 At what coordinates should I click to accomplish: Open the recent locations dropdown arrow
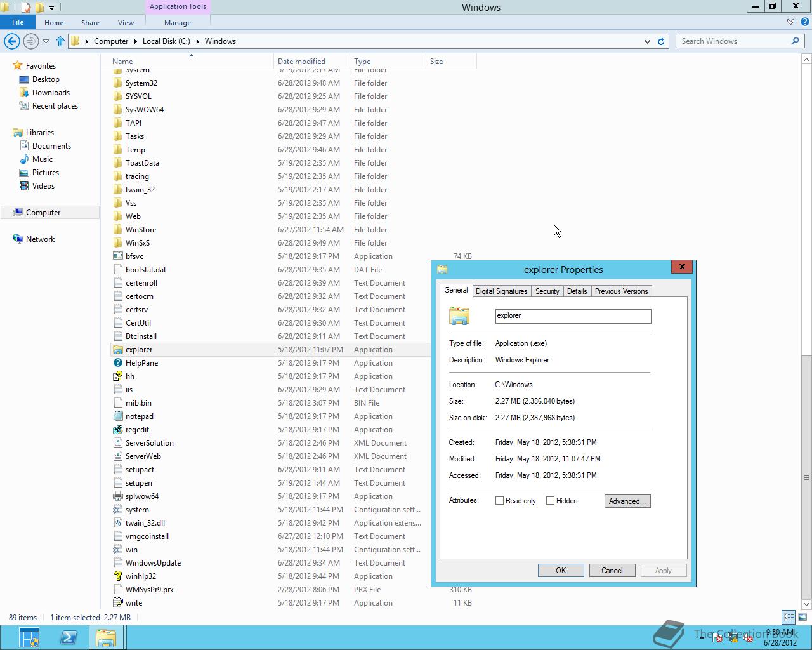tap(46, 41)
